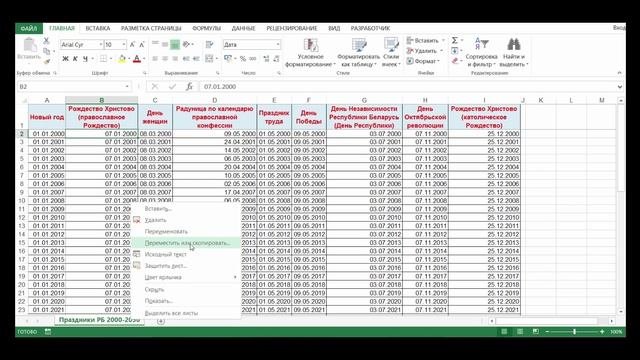Align cell text left
The height and width of the screenshot is (360, 640).
[155, 59]
